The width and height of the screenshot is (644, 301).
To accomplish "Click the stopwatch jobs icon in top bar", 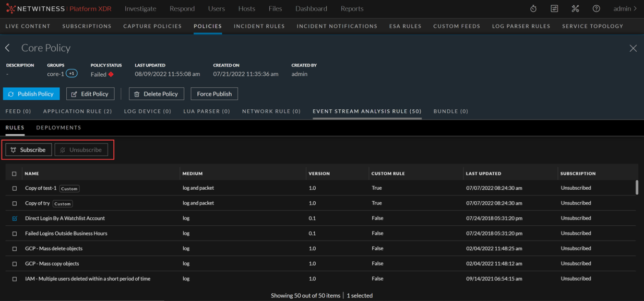I will [x=533, y=9].
